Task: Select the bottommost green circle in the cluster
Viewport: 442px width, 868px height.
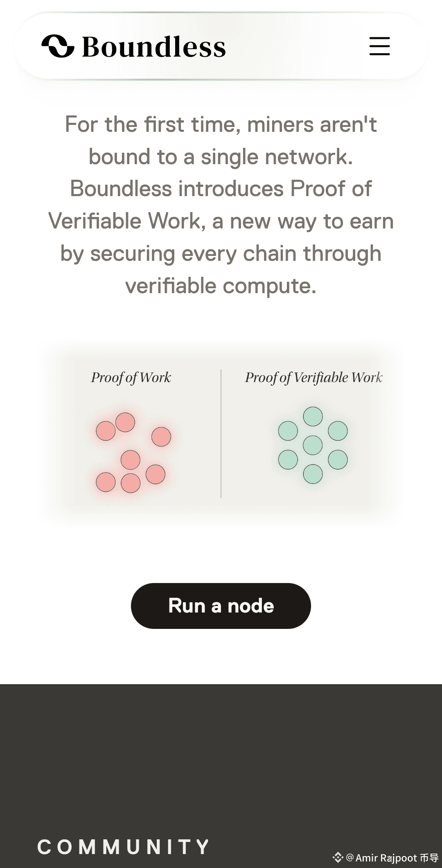Action: 313,474
